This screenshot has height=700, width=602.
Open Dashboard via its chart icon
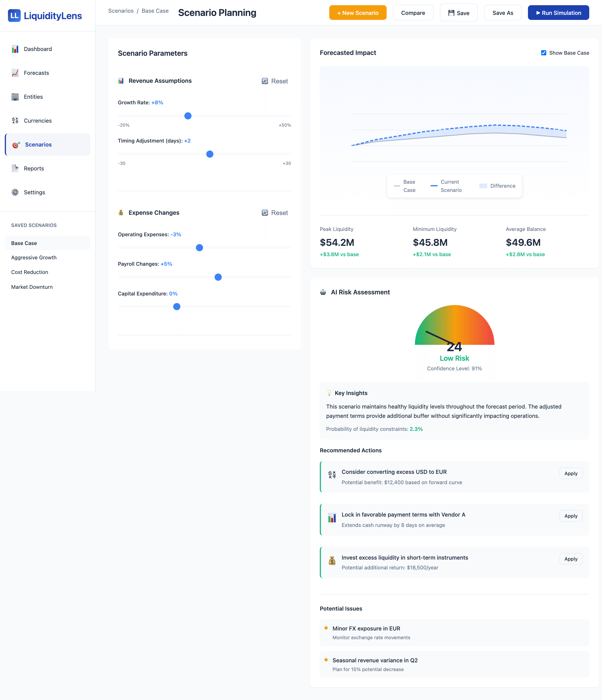tap(15, 49)
